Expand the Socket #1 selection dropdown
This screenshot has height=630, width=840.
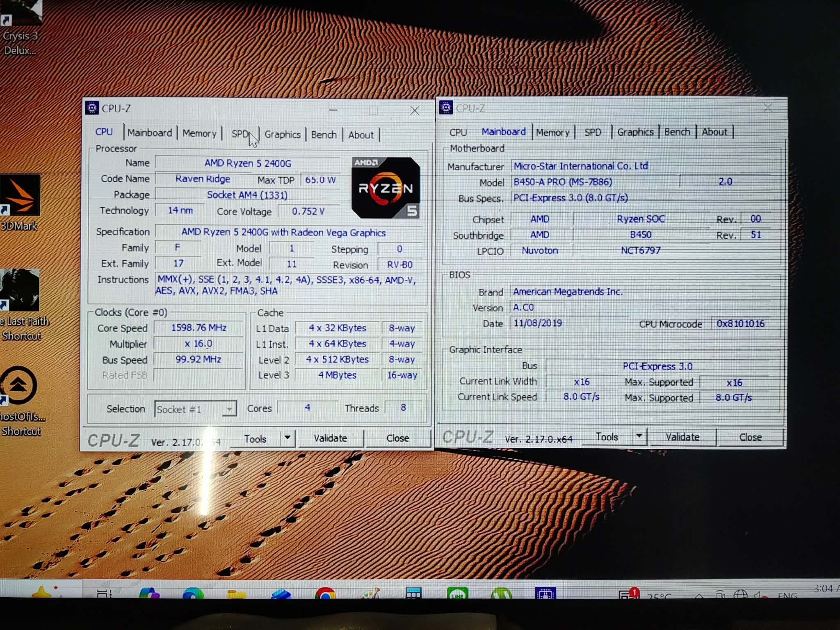229,409
